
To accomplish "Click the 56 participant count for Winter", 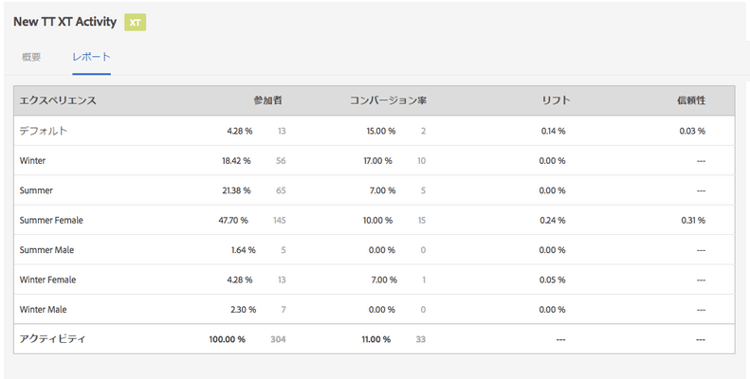I will 281,161.
